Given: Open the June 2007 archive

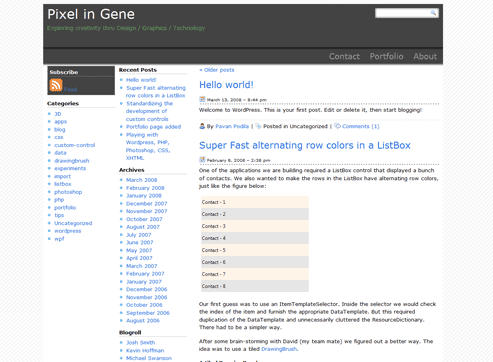Looking at the screenshot, I should coord(140,243).
